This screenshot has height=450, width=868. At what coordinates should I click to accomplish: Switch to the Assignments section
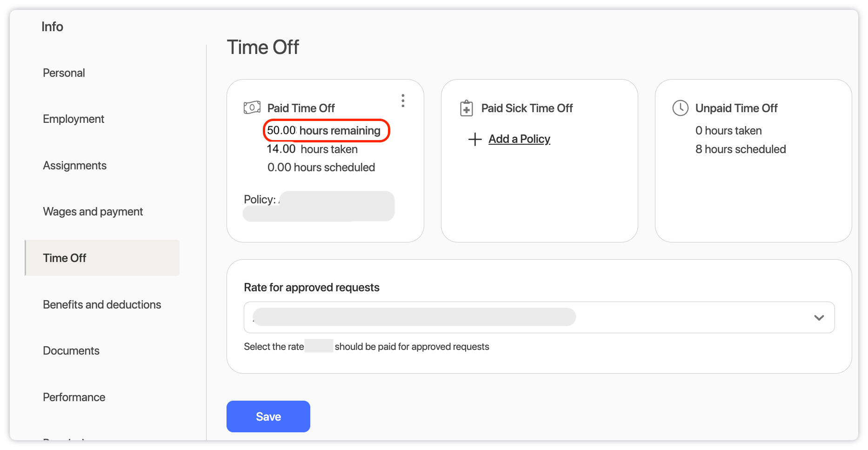point(74,166)
